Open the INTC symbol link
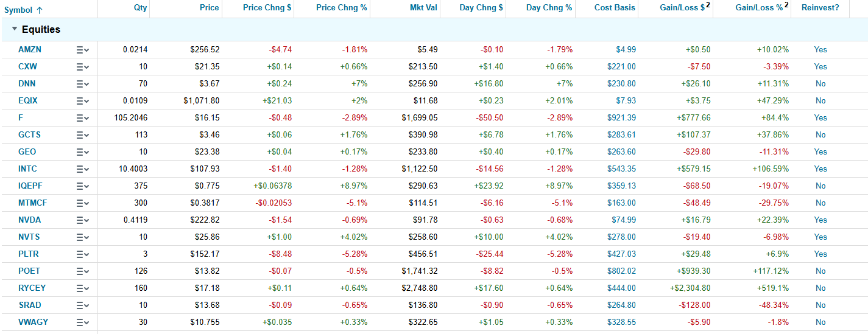This screenshot has height=334, width=868. coord(28,169)
